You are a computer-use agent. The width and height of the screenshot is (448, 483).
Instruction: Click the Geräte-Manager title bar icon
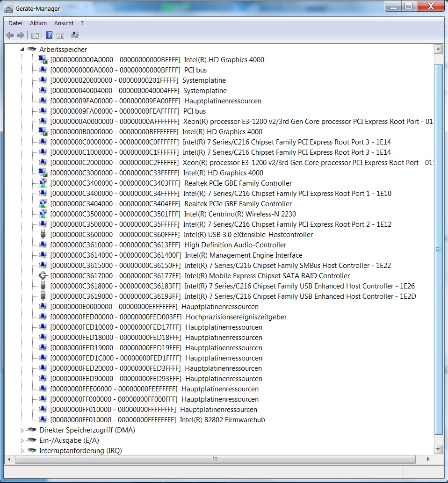8,8
